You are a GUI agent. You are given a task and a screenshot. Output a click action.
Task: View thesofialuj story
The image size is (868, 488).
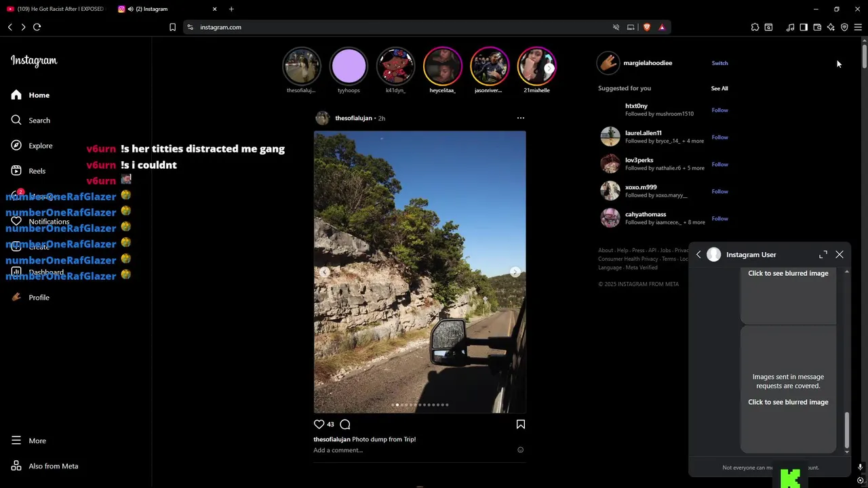click(x=301, y=66)
